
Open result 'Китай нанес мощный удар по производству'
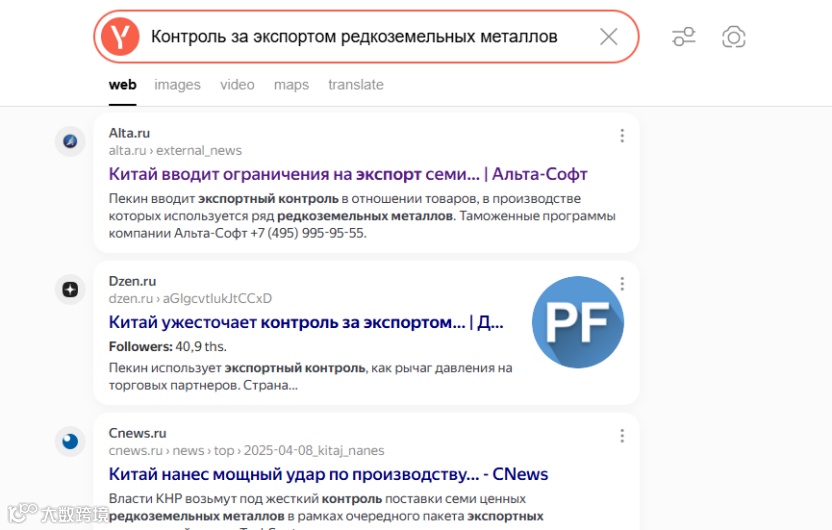(328, 474)
